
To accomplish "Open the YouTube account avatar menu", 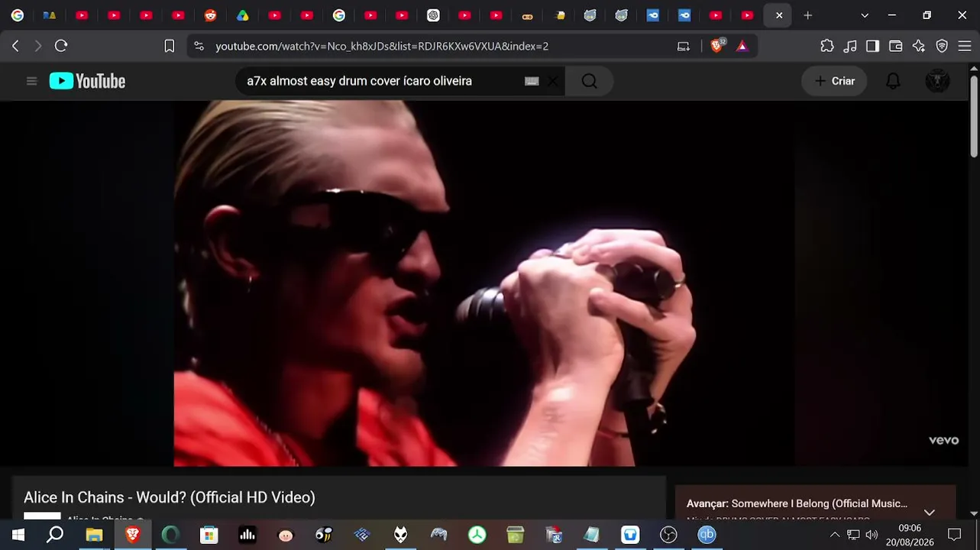I will [x=937, y=81].
